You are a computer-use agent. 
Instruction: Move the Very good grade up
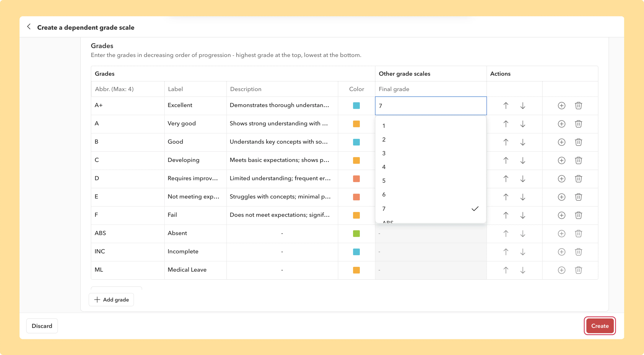coord(506,124)
